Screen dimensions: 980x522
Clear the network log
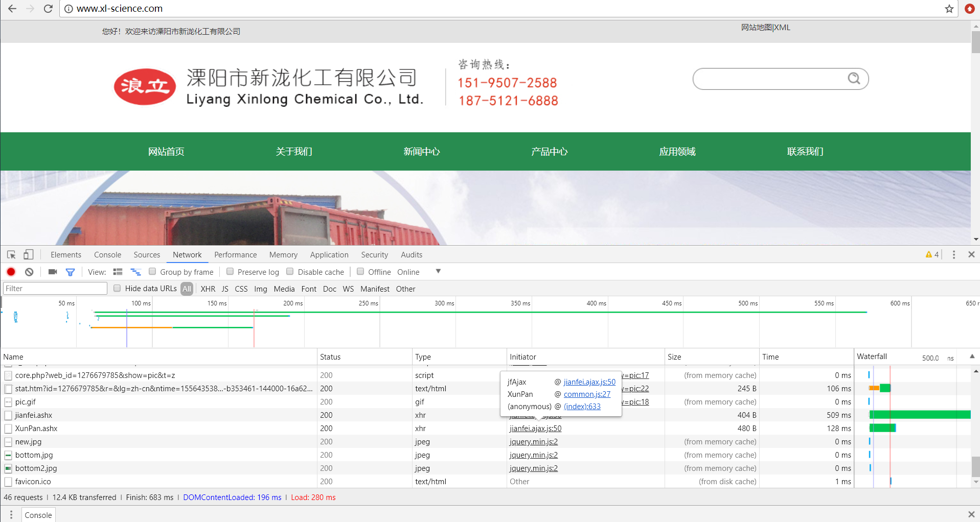pyautogui.click(x=29, y=272)
